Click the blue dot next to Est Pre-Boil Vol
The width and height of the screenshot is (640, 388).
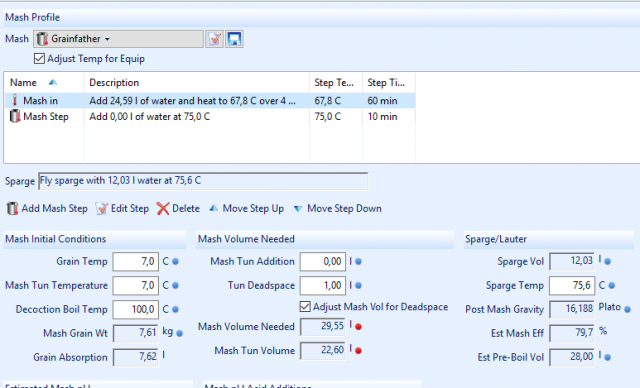[607, 358]
